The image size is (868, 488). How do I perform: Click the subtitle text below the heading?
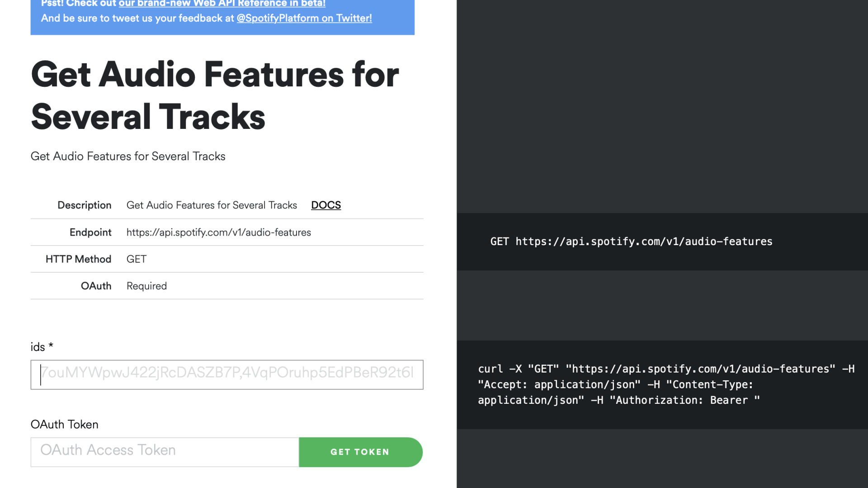(x=128, y=156)
